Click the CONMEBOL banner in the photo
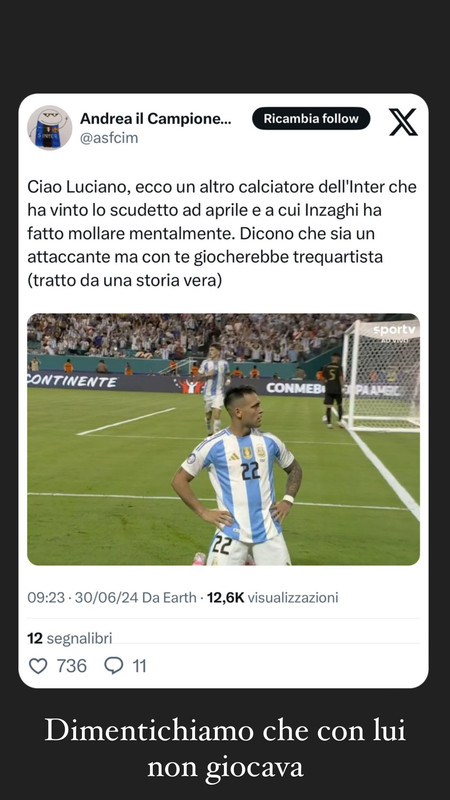The width and height of the screenshot is (450, 800). (295, 388)
